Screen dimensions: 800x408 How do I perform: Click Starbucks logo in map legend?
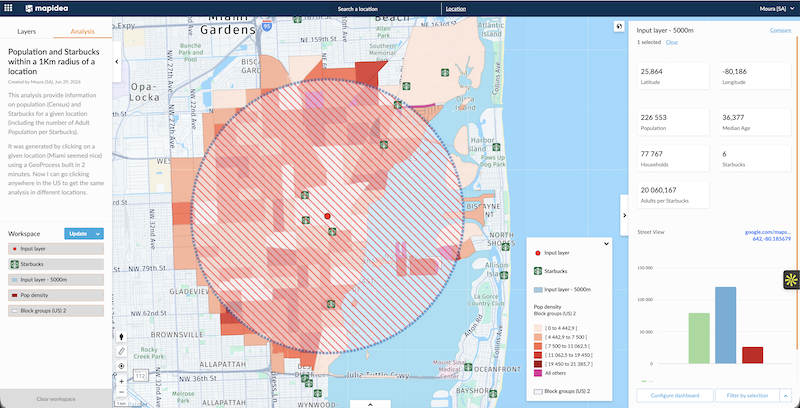tap(538, 271)
